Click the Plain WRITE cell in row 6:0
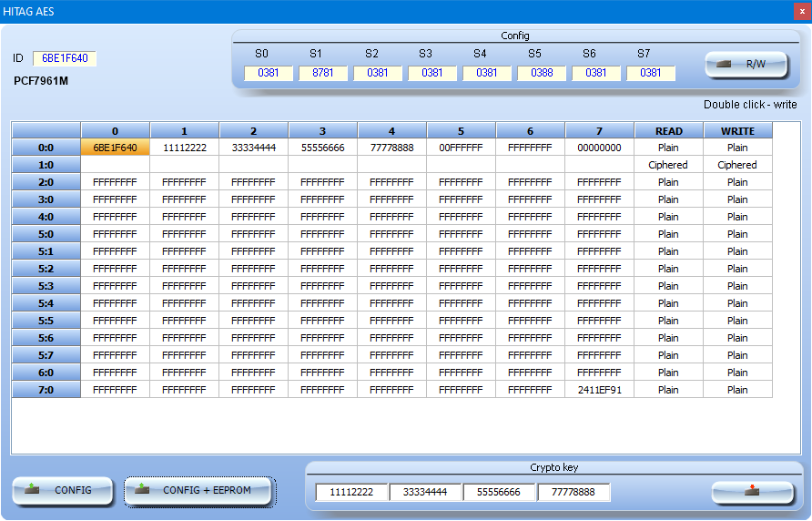The height and width of the screenshot is (521, 812). [737, 373]
